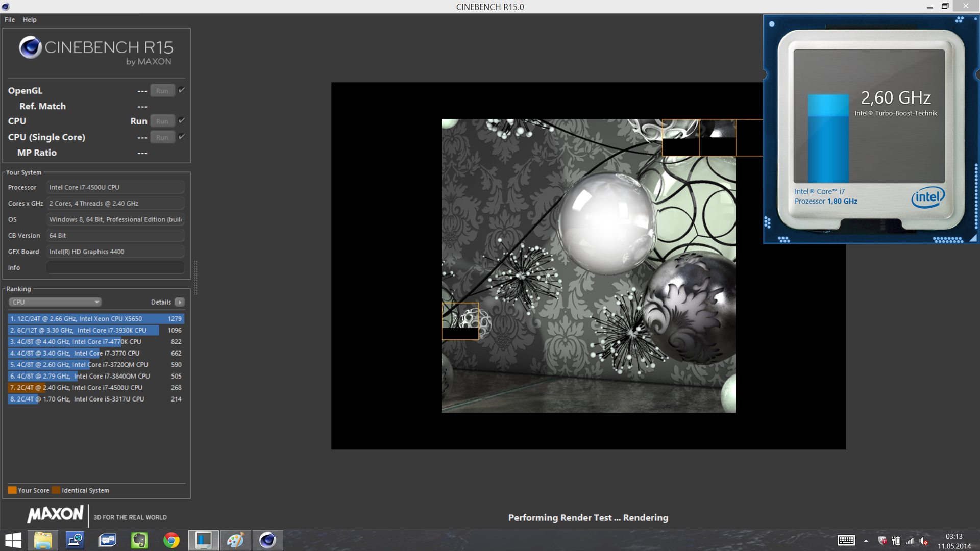
Task: Show hidden tray icons with the arrow
Action: pos(866,541)
